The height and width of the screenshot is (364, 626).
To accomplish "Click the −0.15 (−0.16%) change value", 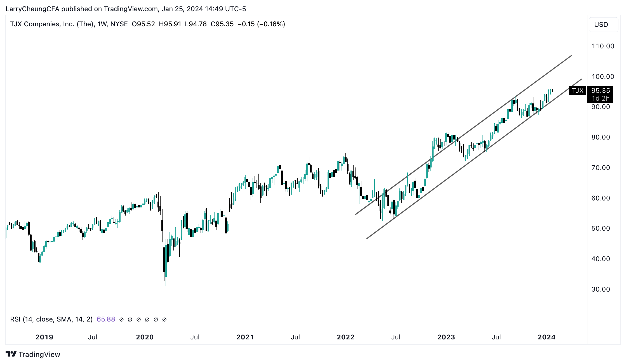I will tap(261, 24).
